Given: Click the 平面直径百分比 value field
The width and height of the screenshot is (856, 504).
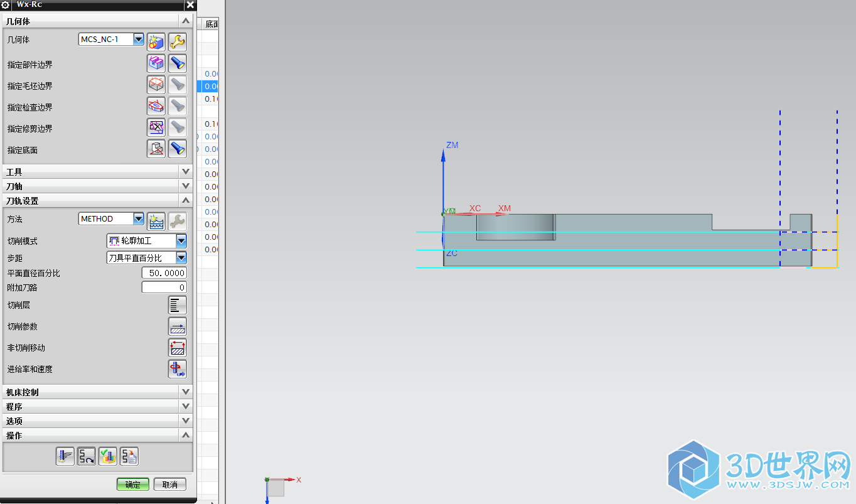Looking at the screenshot, I should (164, 273).
